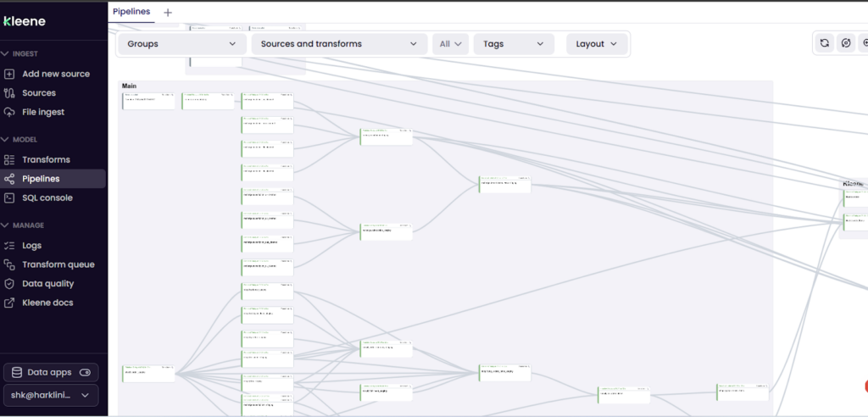Click the refresh pipeline icon
Viewport: 868px width, 417px height.
[824, 43]
